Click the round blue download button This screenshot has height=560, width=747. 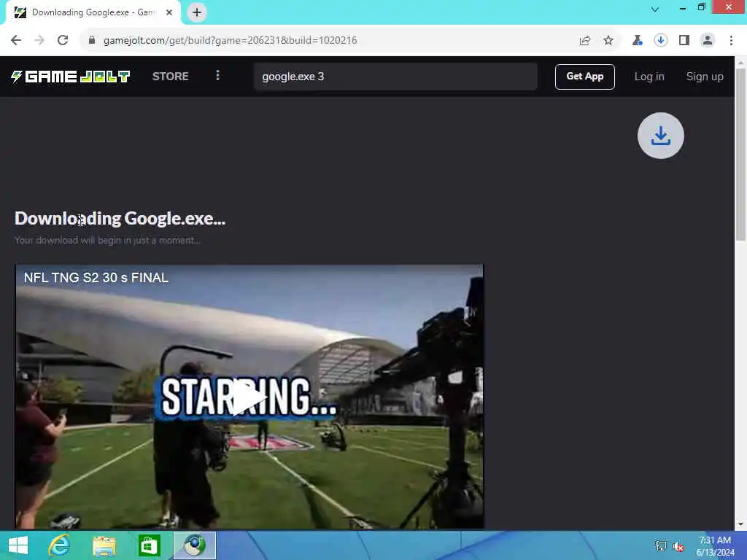point(661,136)
